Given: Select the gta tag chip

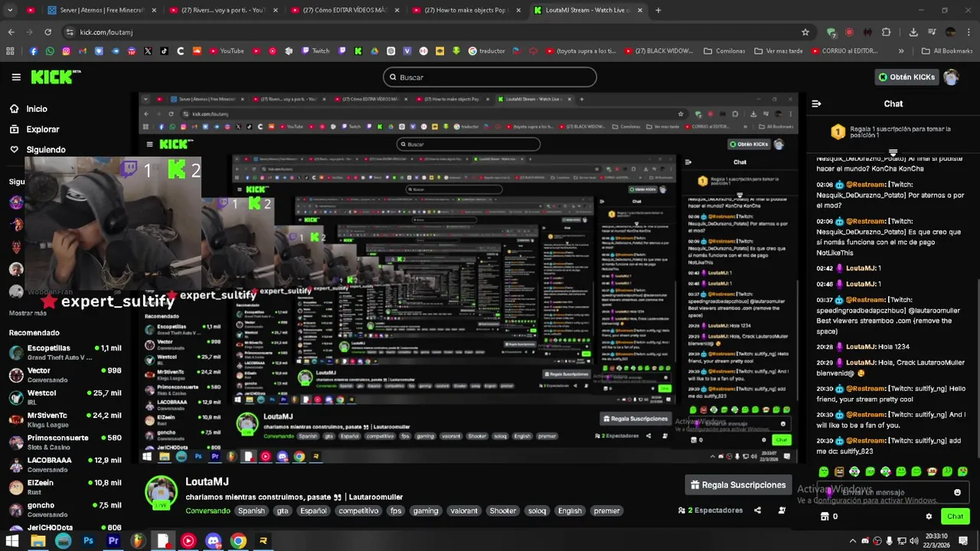Looking at the screenshot, I should coord(283,510).
